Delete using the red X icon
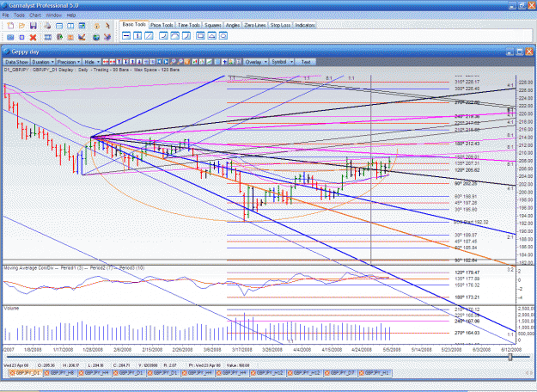 click(x=33, y=37)
